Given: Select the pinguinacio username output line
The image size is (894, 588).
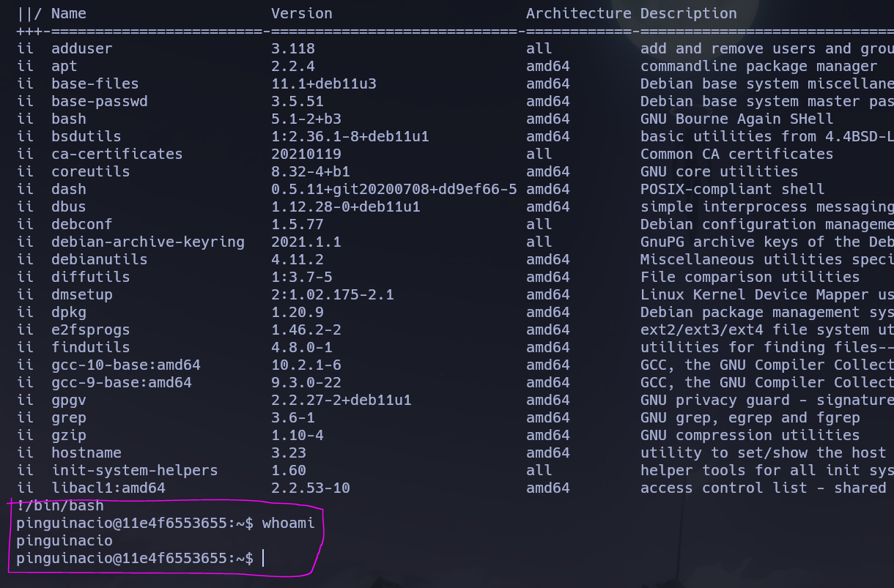Looking at the screenshot, I should pos(64,540).
